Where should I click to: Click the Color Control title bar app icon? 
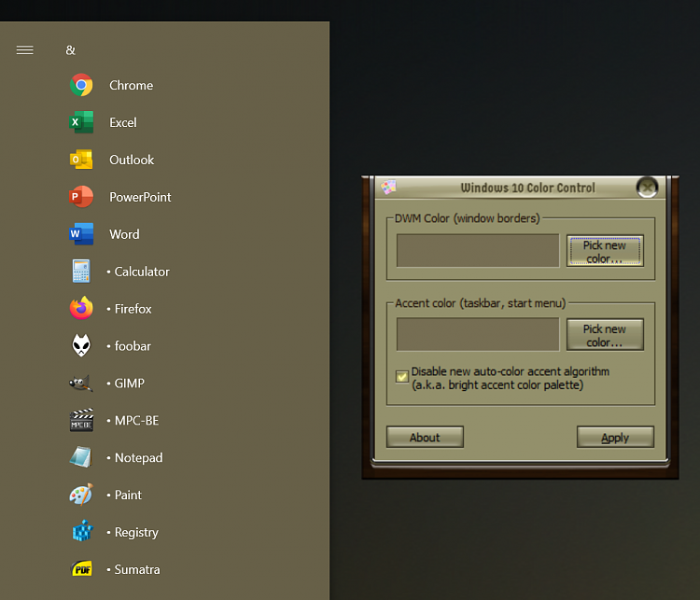click(x=388, y=187)
